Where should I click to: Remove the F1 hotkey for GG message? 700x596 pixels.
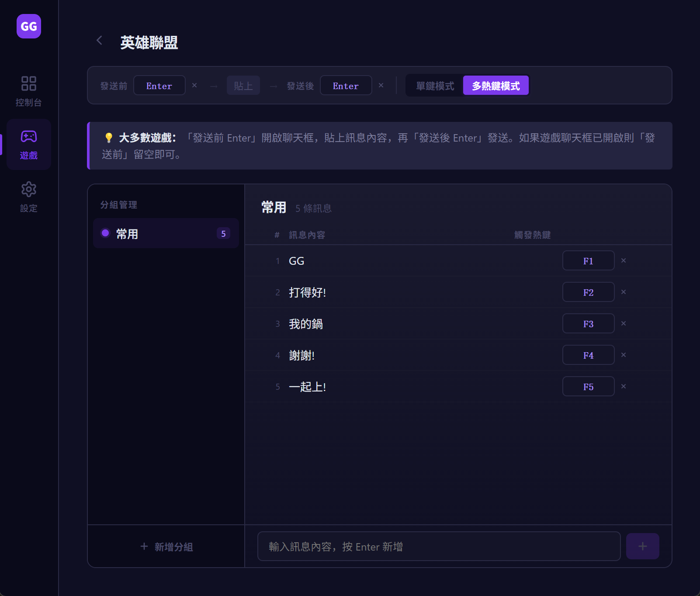624,260
